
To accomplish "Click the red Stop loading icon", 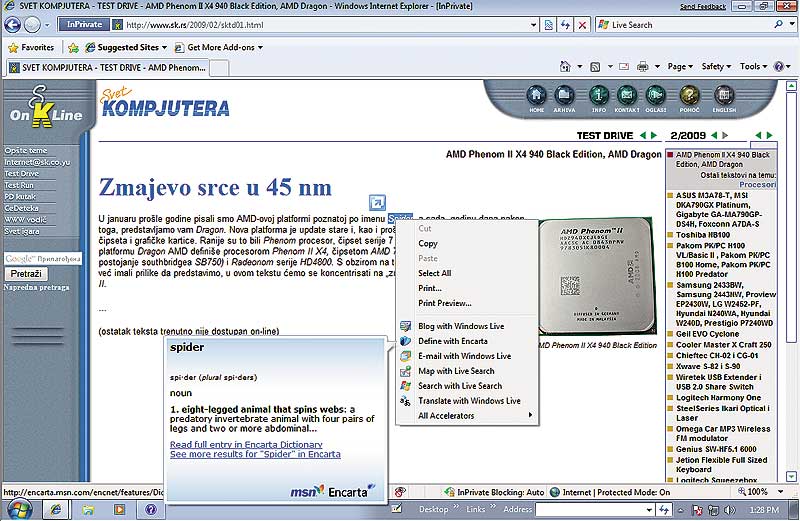I will coord(582,24).
